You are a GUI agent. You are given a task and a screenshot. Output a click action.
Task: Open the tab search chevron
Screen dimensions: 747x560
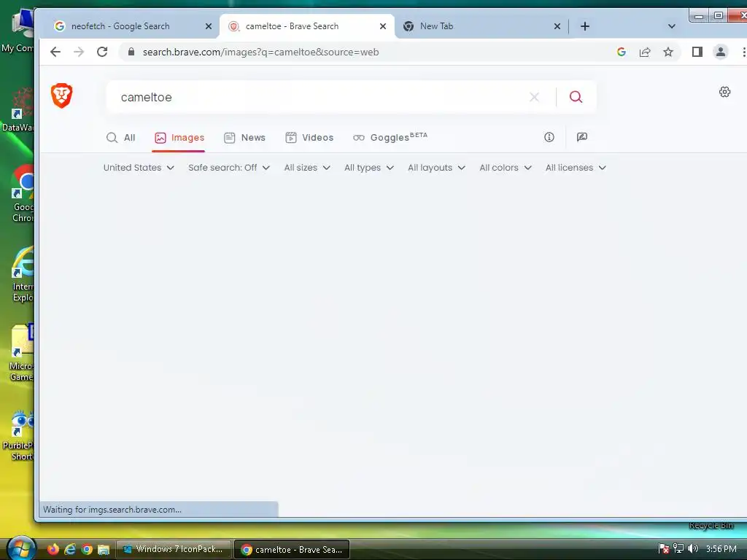[672, 26]
